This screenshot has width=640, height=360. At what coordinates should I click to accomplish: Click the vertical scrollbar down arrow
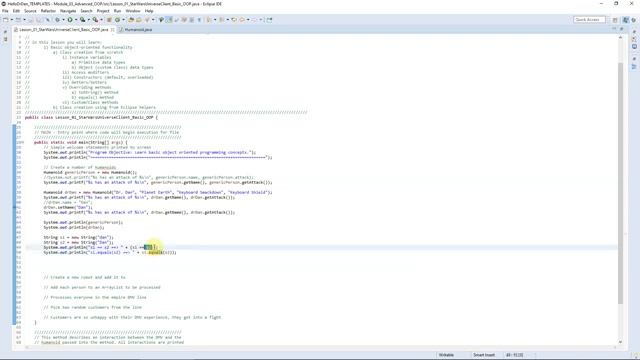pyautogui.click(x=620, y=342)
